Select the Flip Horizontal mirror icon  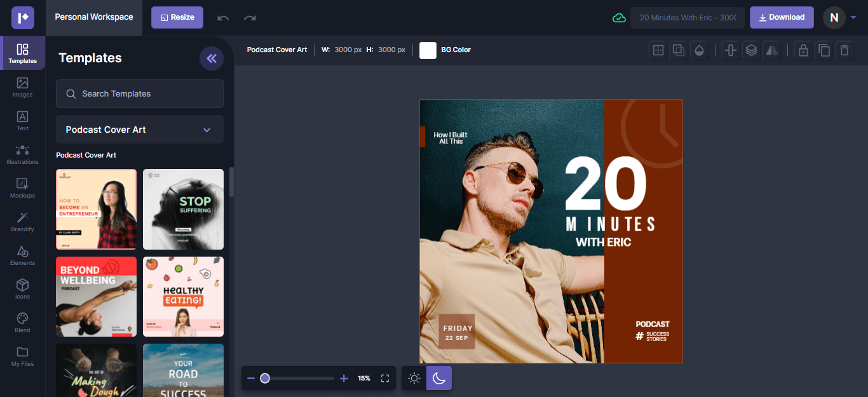tap(771, 50)
